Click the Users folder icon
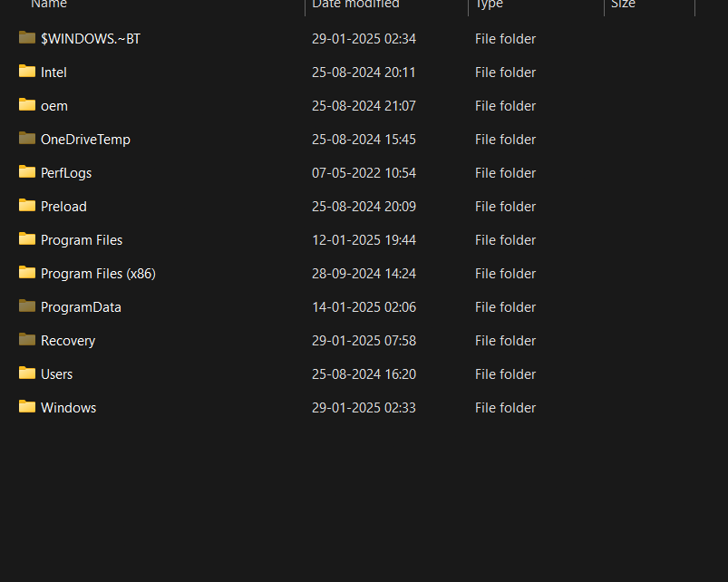728x582 pixels. click(27, 373)
